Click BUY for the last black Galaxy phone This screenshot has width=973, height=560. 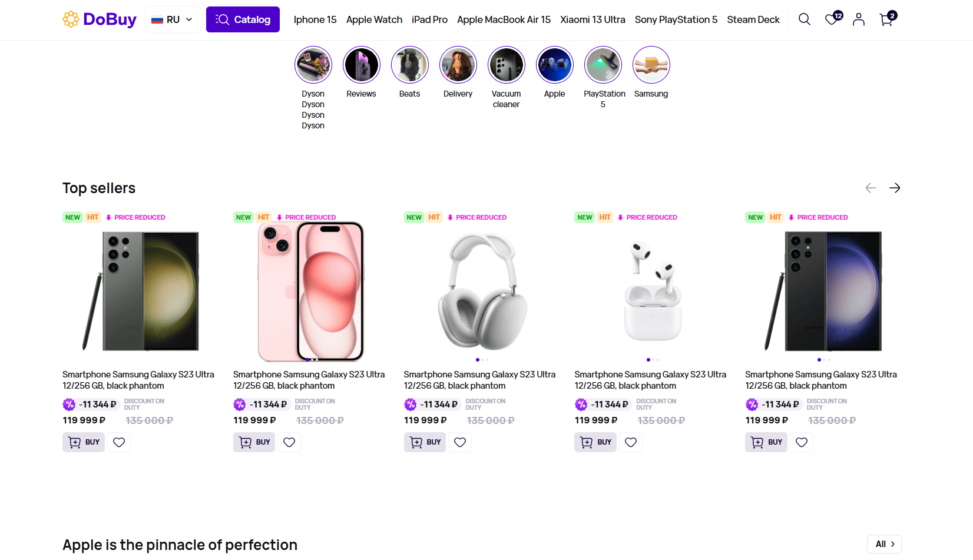766,442
